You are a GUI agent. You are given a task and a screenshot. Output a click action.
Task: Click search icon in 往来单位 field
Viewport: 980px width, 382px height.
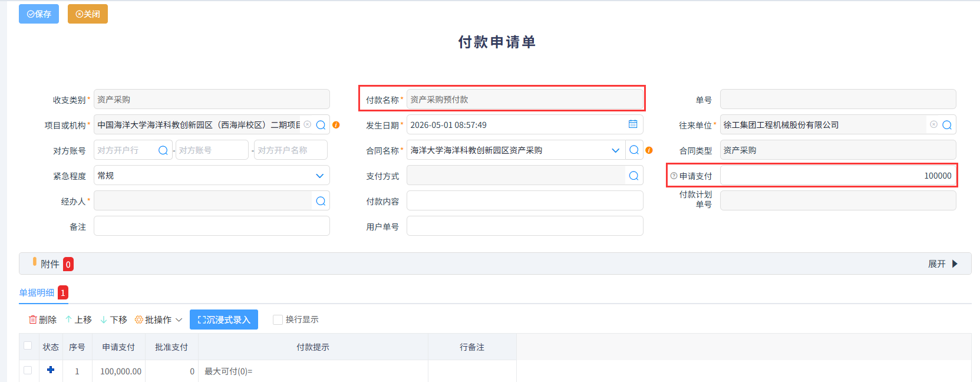coord(947,125)
